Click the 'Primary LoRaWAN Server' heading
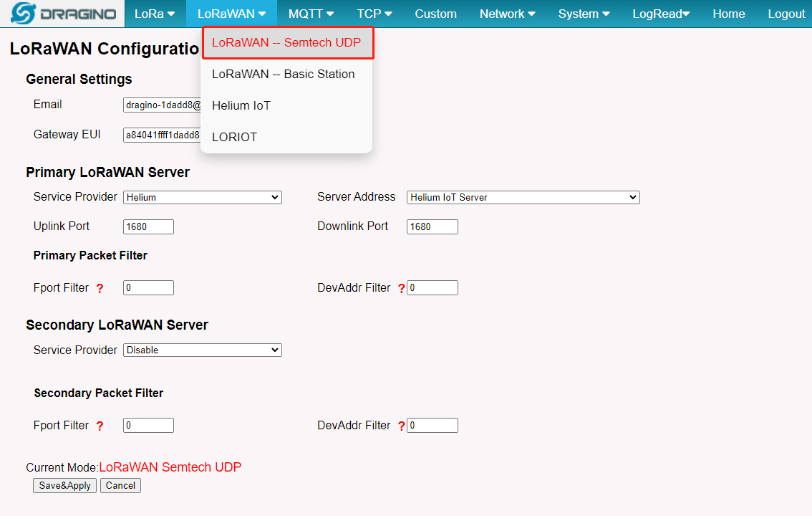This screenshot has width=812, height=516. (107, 173)
